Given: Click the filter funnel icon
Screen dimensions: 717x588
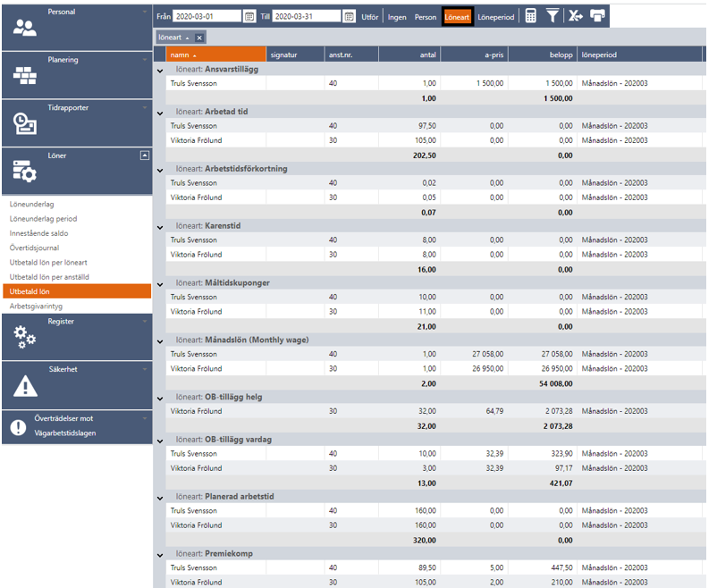Looking at the screenshot, I should [x=553, y=16].
